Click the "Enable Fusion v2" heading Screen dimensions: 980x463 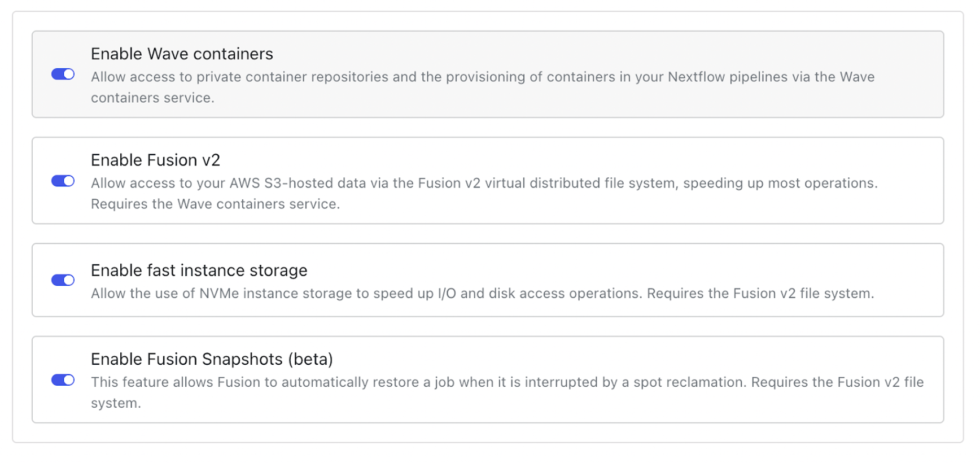click(x=155, y=160)
